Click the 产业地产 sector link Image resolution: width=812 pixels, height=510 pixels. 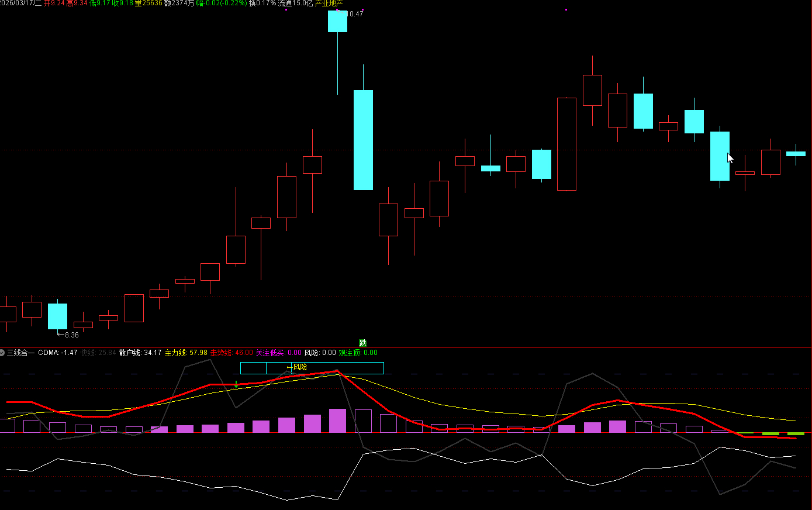pos(329,4)
